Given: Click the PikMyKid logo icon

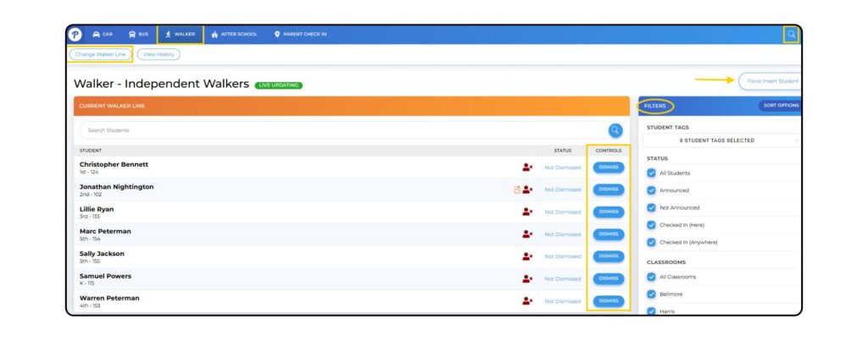Looking at the screenshot, I should point(75,35).
